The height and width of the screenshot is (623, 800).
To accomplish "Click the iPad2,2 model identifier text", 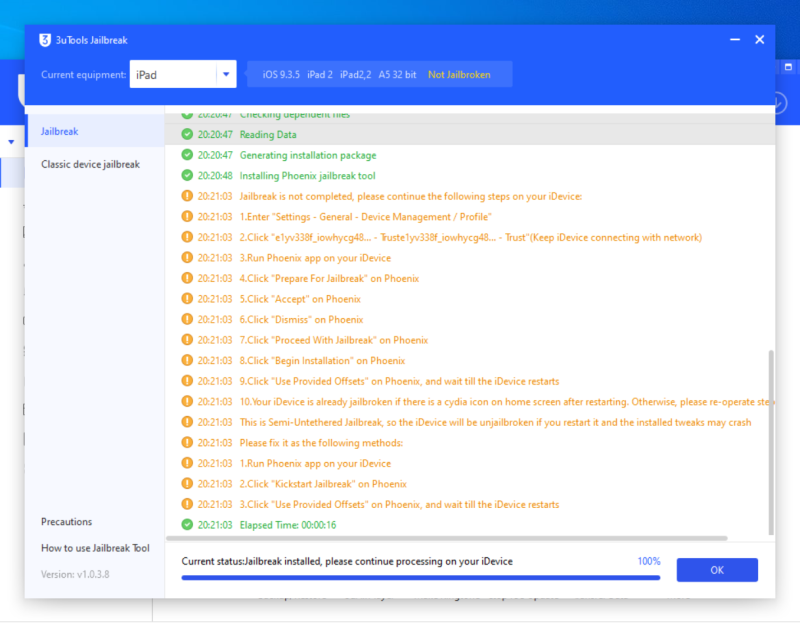I will click(356, 74).
